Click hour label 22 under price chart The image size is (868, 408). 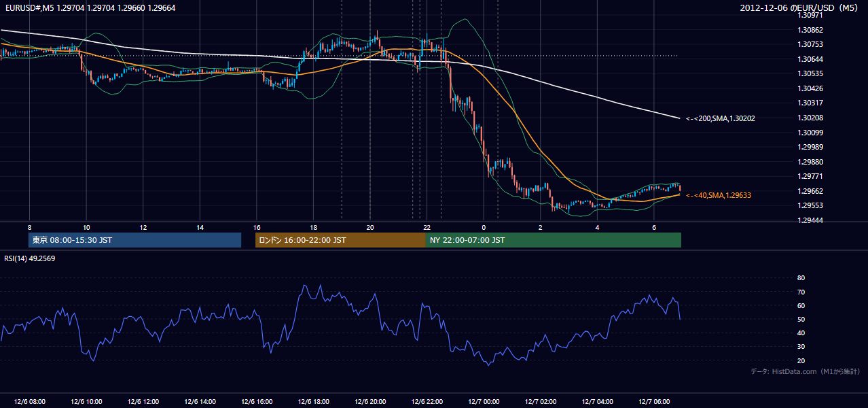coord(427,227)
